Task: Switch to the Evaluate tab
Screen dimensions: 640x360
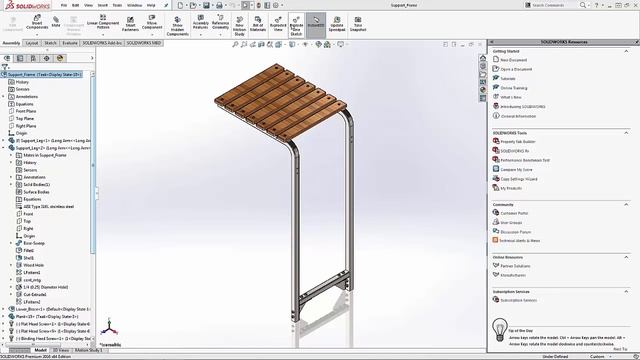Action: click(70, 43)
